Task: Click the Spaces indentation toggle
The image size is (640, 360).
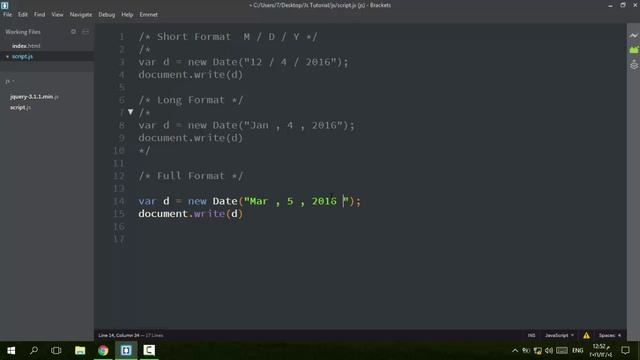Action: 610,336
